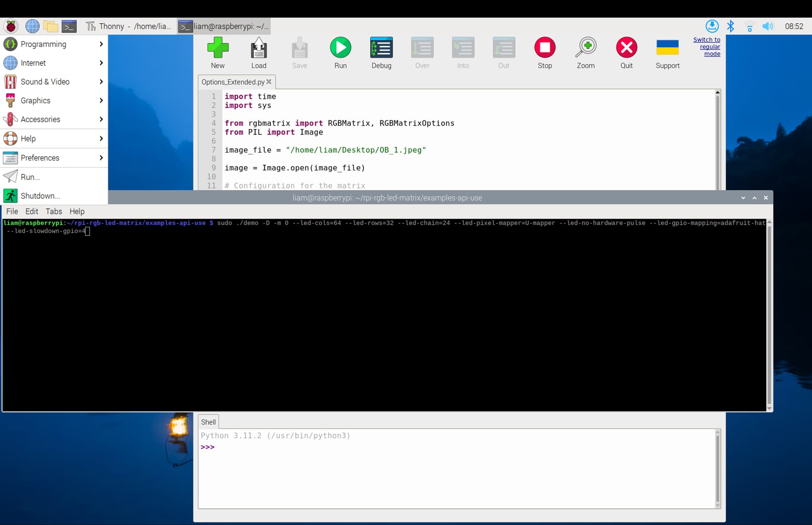Expand the Help menu category
The height and width of the screenshot is (525, 812).
(x=54, y=138)
